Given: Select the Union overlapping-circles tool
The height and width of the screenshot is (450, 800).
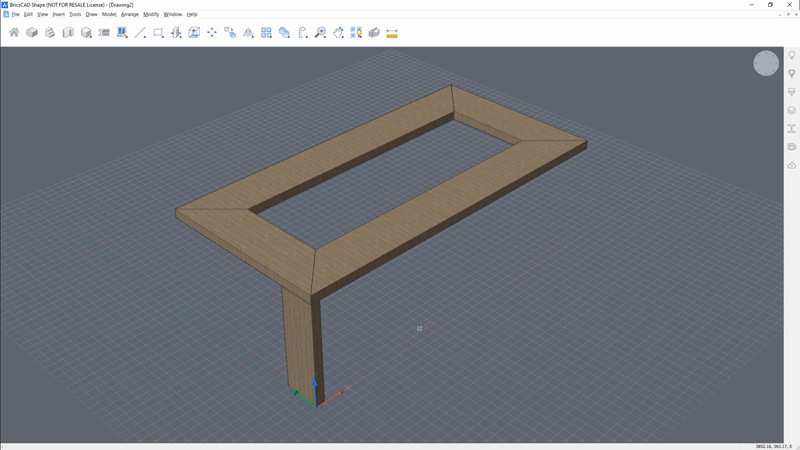Looking at the screenshot, I should click(284, 33).
